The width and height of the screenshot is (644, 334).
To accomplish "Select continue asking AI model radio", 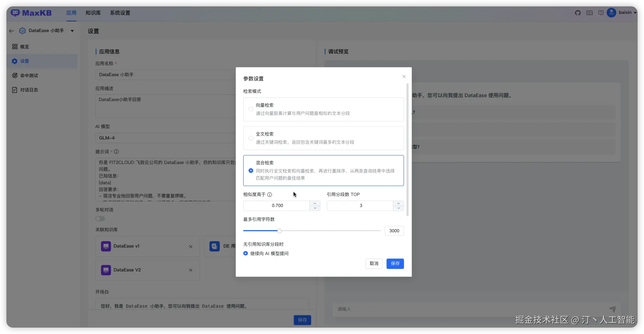I will coord(245,253).
